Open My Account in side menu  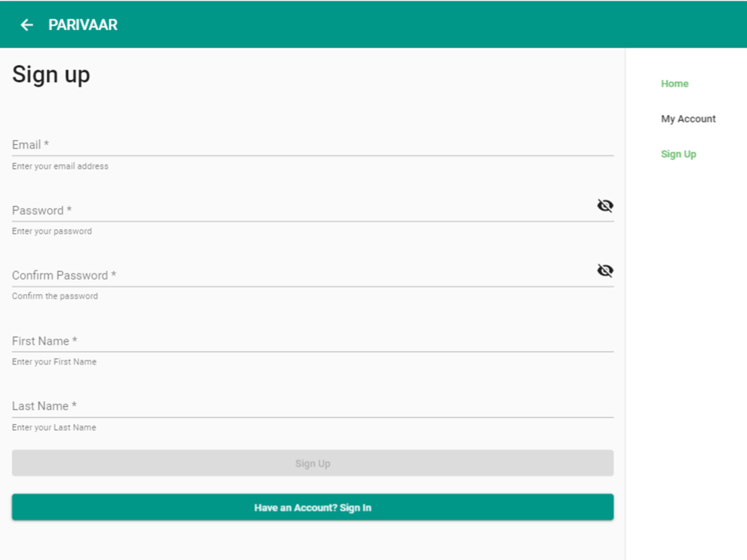click(688, 119)
